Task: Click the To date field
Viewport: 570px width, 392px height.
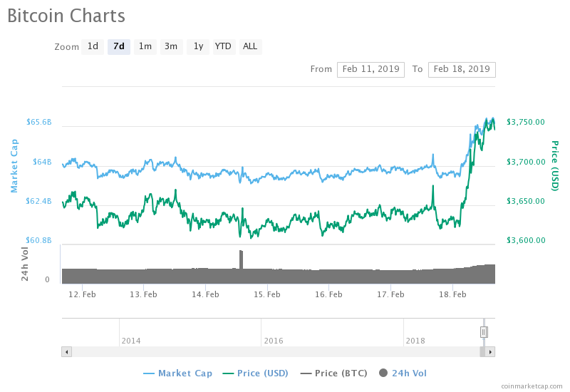Action: coord(462,69)
